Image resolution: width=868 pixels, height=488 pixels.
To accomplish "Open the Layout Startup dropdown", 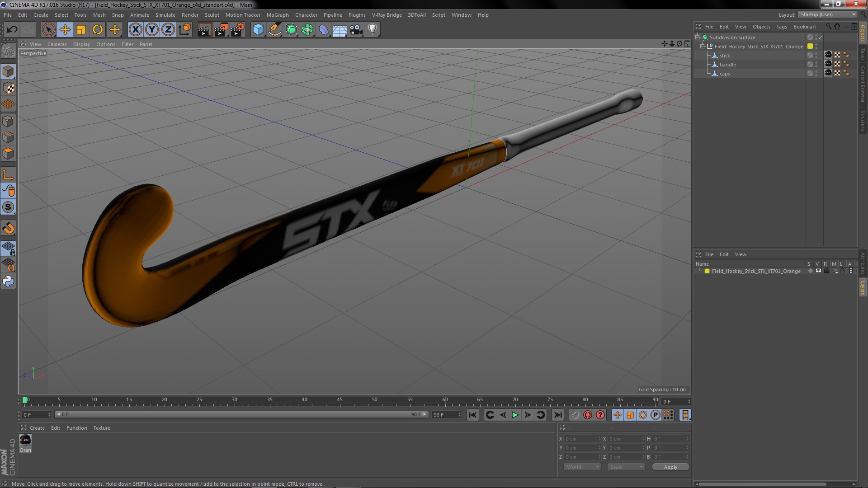I will tap(828, 14).
